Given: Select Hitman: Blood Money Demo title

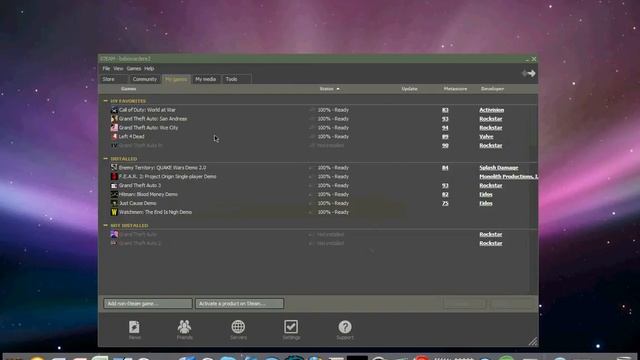Looking at the screenshot, I should tap(148, 195).
